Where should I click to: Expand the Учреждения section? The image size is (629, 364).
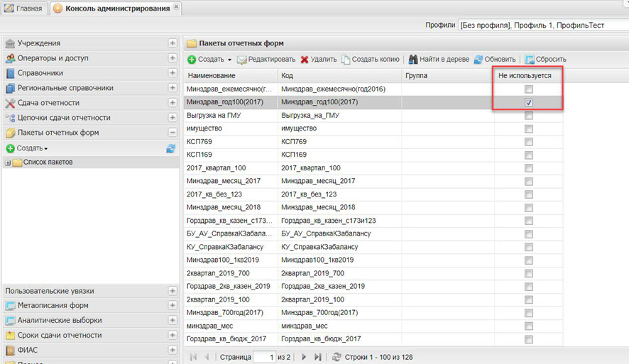(173, 43)
